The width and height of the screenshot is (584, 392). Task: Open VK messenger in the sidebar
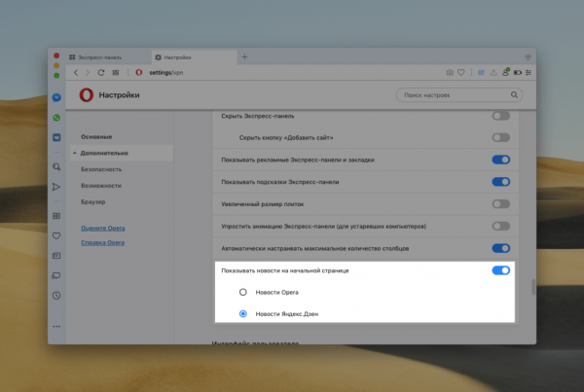(56, 137)
